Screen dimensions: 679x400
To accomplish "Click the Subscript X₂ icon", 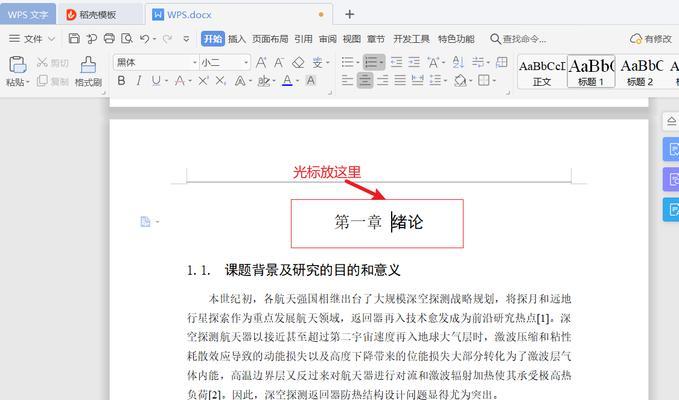I will 220,81.
